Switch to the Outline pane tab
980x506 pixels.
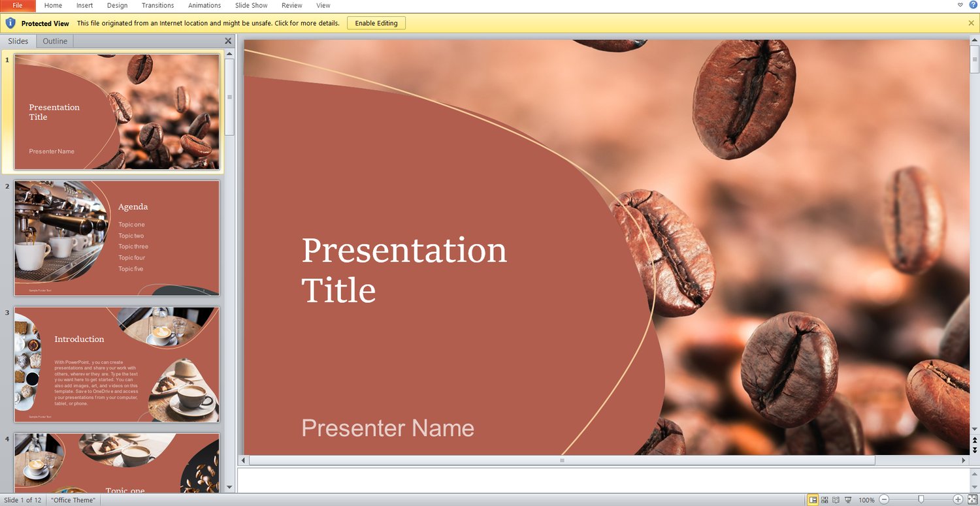click(55, 41)
